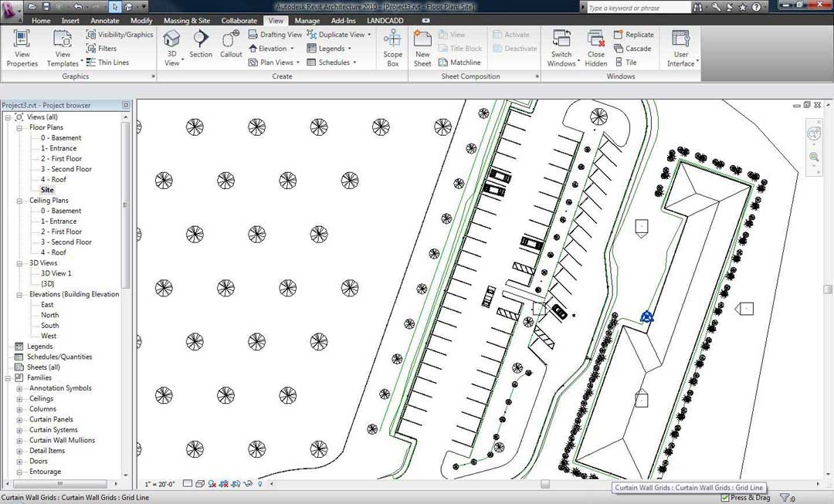Viewport: 834px width, 504px height.
Task: Click the 1" = 20'-0" view scale
Action: (161, 484)
